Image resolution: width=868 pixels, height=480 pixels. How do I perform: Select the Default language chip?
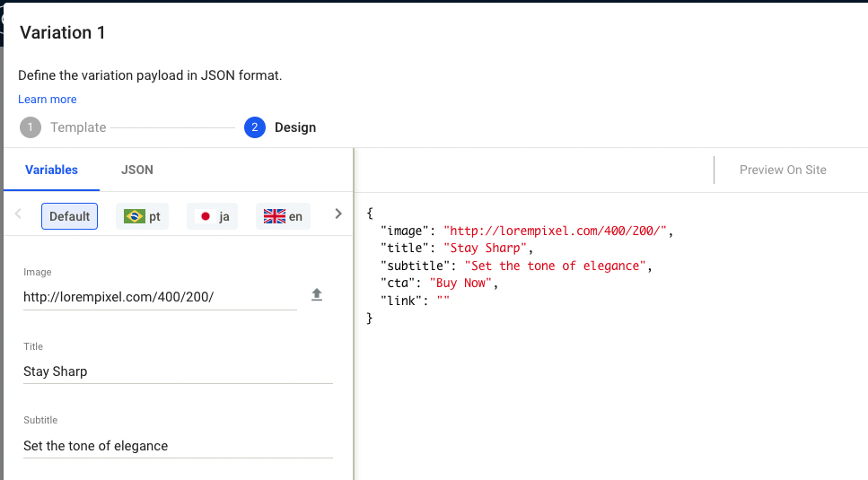(x=69, y=216)
